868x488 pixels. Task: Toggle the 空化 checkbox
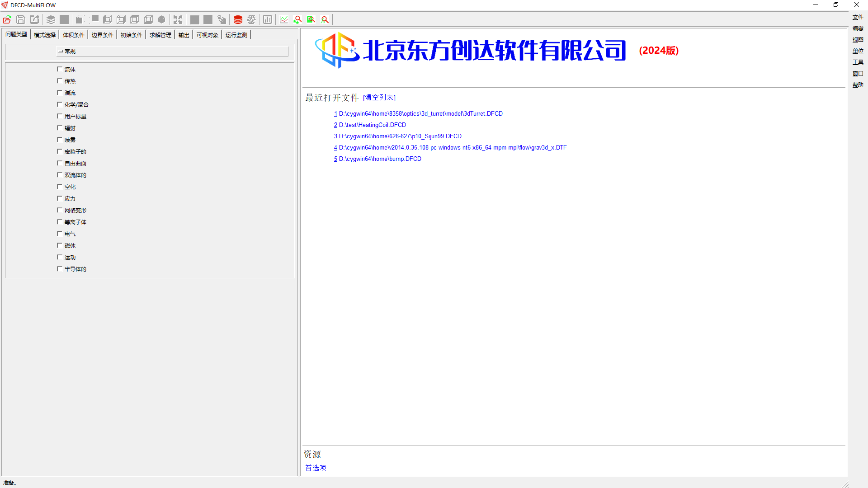click(60, 187)
